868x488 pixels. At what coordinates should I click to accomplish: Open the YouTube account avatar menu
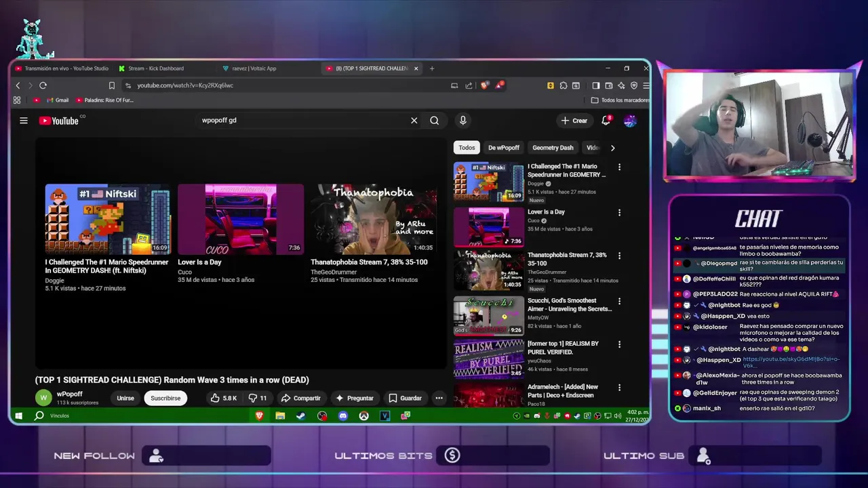630,121
